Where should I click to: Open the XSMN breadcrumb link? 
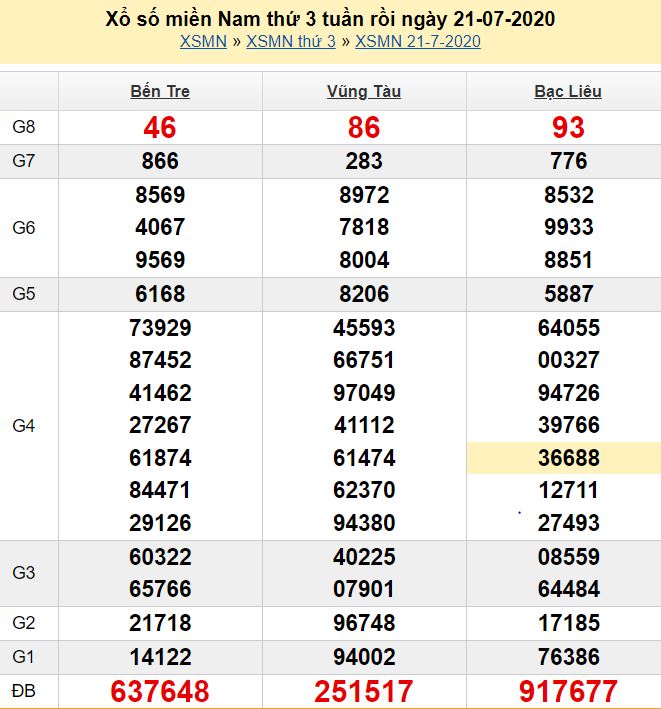click(203, 41)
